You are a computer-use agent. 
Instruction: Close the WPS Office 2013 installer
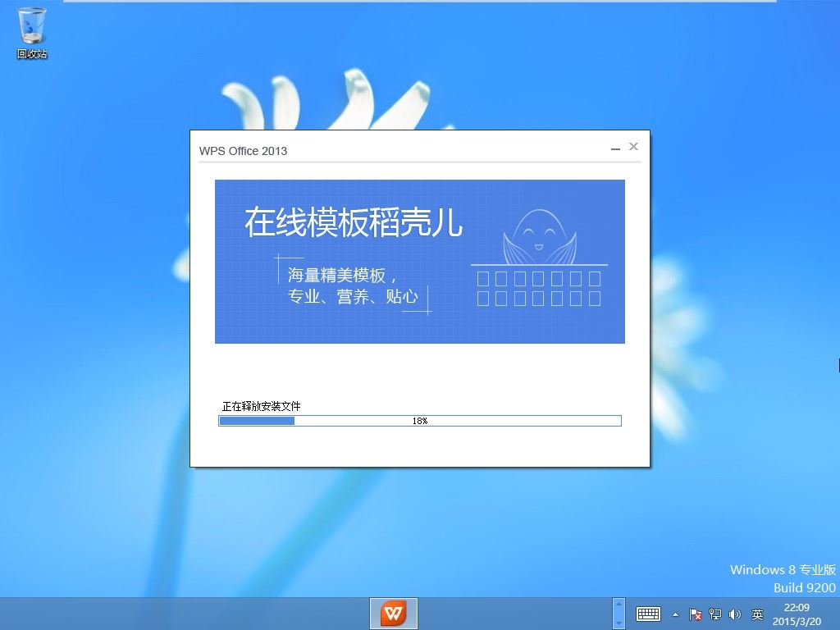pos(633,146)
